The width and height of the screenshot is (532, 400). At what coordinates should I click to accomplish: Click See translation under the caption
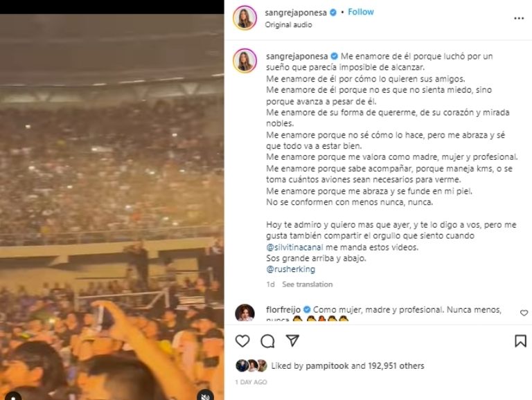308,284
